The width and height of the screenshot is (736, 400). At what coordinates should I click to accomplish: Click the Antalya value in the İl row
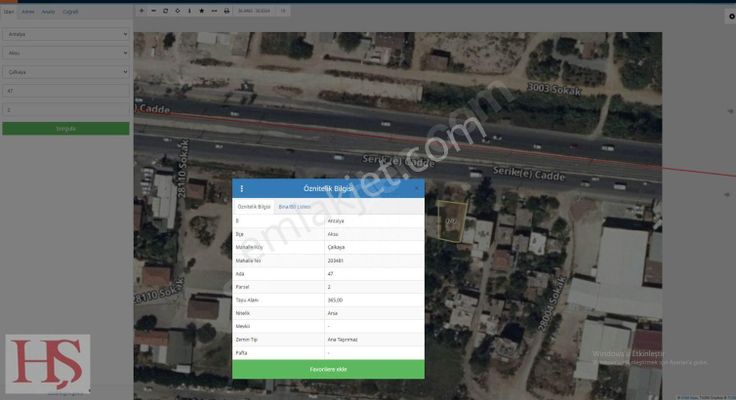336,221
